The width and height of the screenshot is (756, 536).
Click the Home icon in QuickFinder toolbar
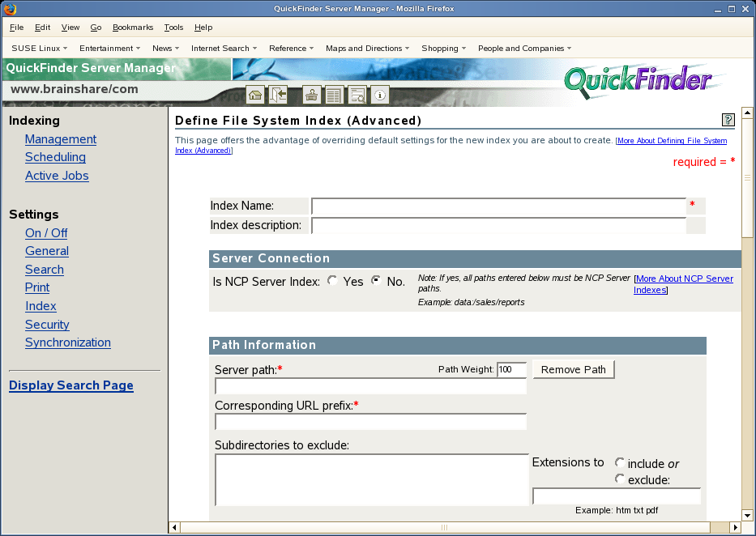pos(255,95)
